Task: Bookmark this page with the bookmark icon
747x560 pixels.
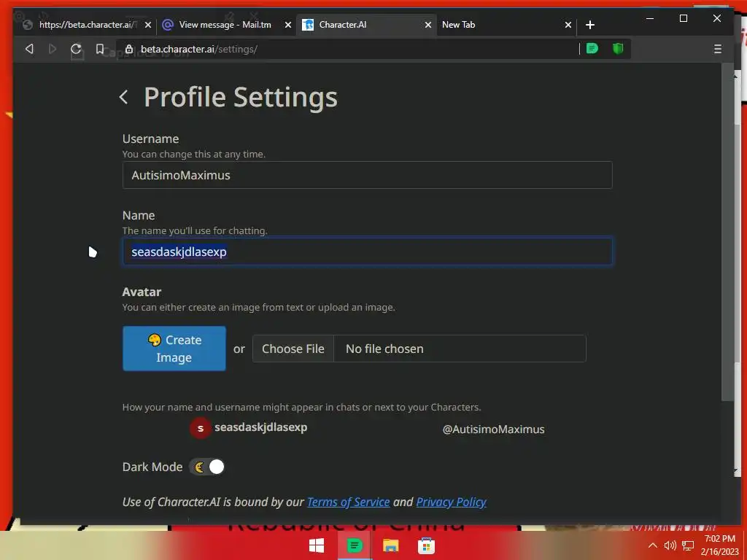Action: click(x=99, y=49)
